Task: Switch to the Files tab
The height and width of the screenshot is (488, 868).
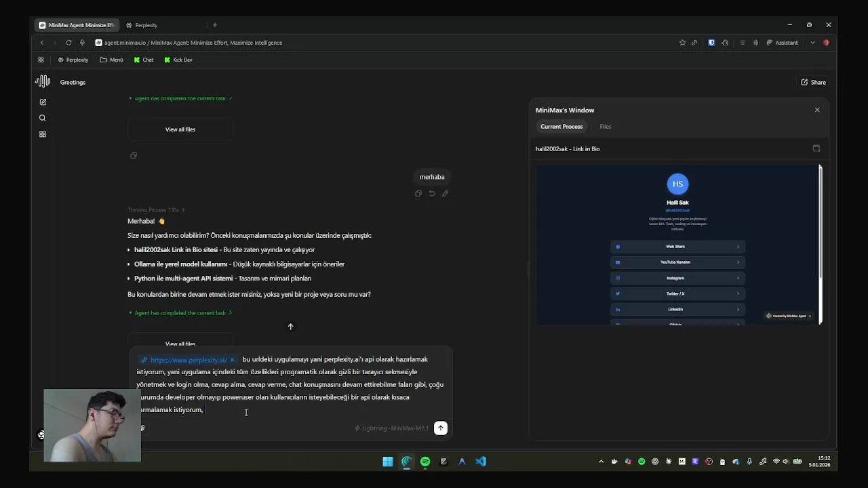Action: click(606, 127)
